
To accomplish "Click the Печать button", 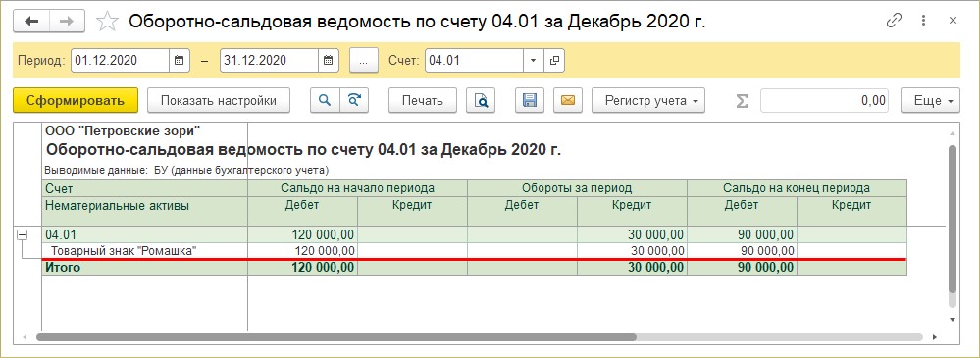I will pos(423,100).
